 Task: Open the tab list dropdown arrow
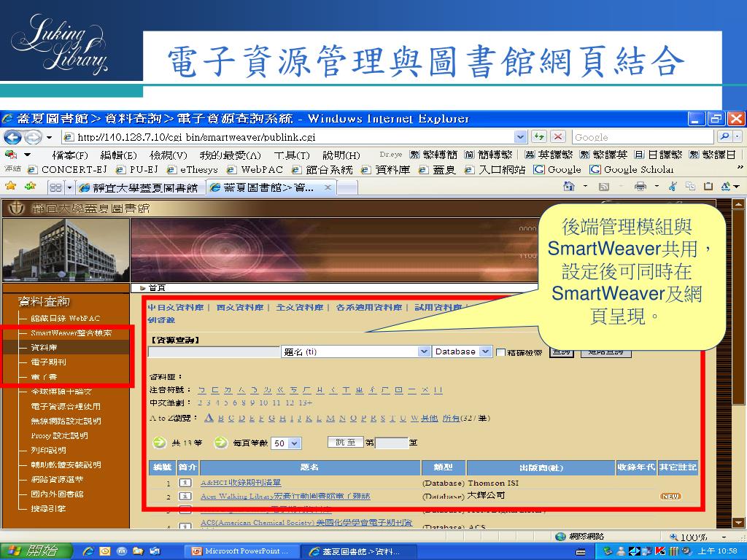tap(69, 187)
